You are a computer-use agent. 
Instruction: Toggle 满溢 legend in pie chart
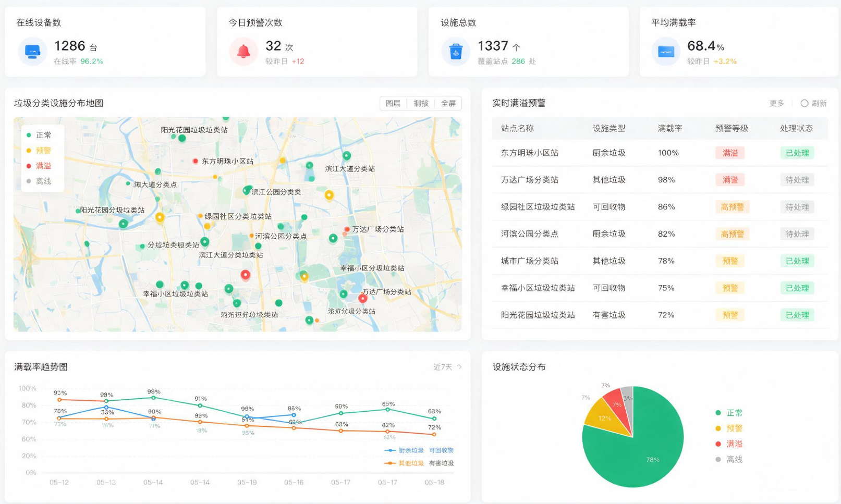tap(729, 444)
